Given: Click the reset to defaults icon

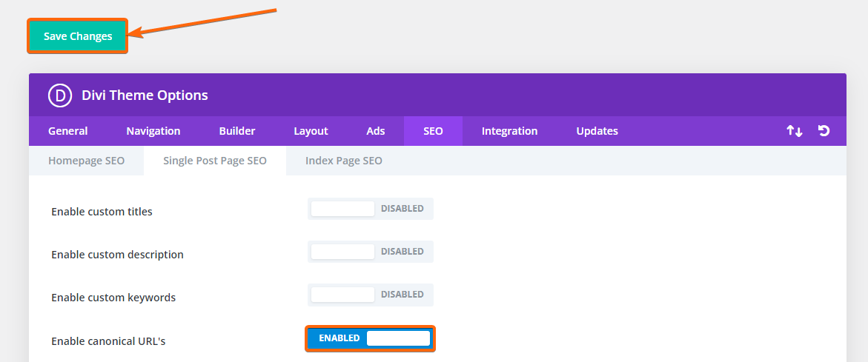Looking at the screenshot, I should (x=824, y=131).
